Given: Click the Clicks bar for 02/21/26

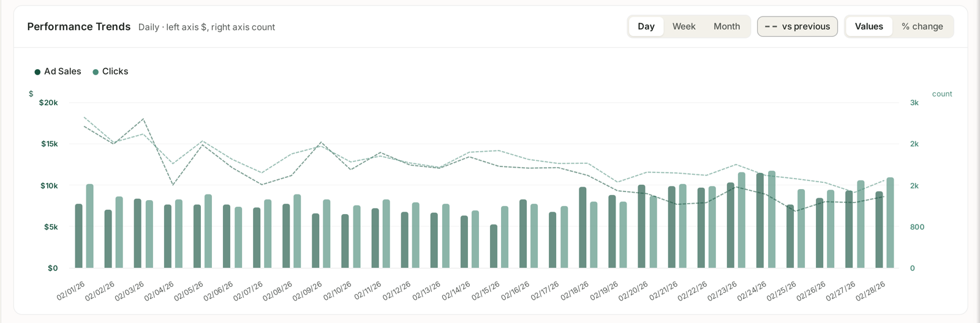Looking at the screenshot, I should 683,226.
